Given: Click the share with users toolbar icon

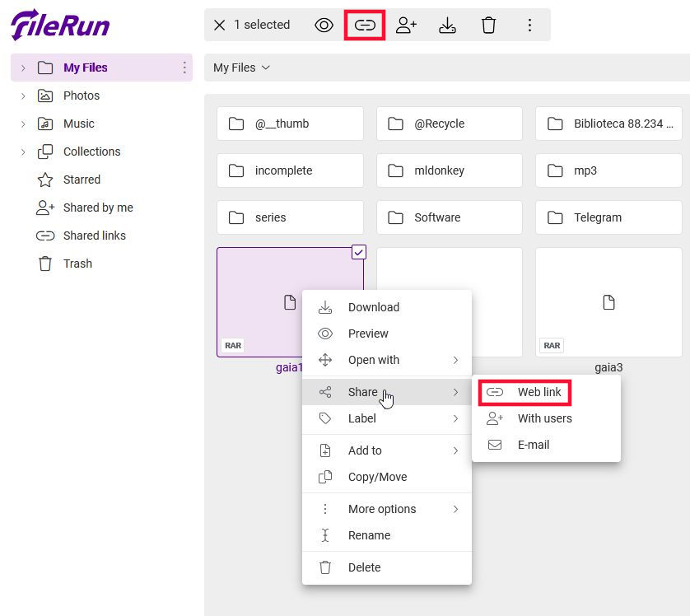Looking at the screenshot, I should (x=406, y=26).
